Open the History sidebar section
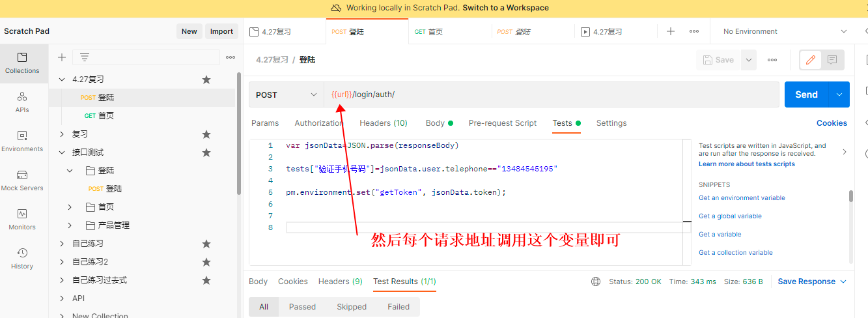 pyautogui.click(x=22, y=259)
